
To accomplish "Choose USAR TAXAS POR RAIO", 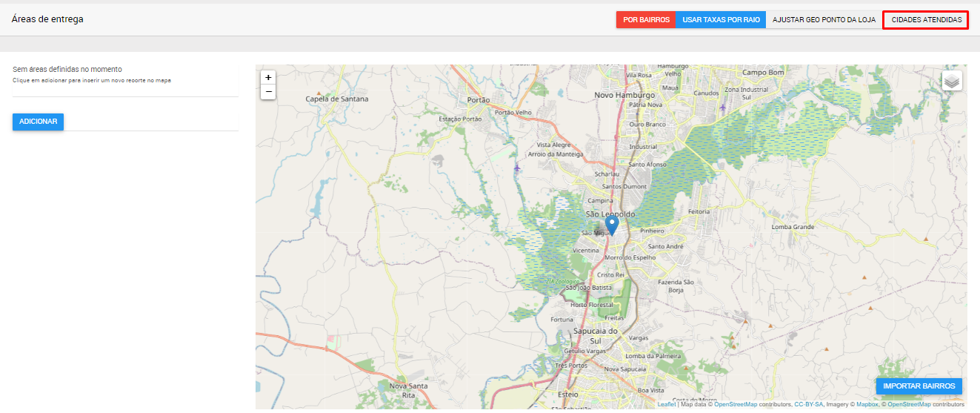I will pos(721,20).
